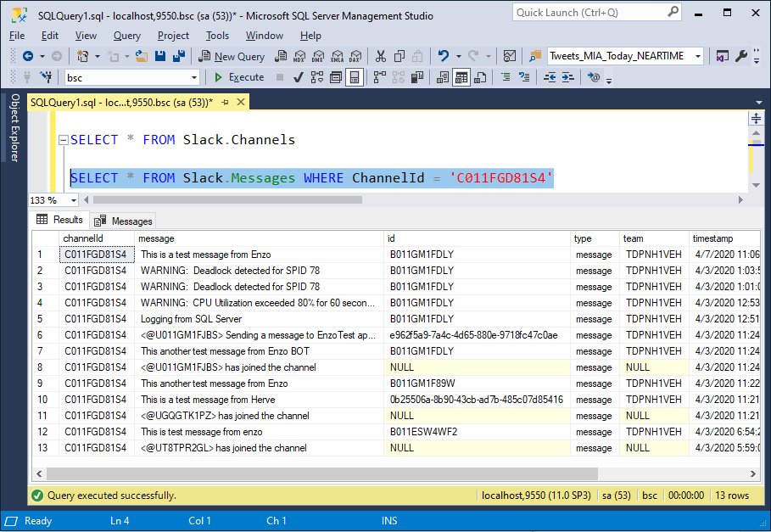Open the Tweets_MIA_Today_NEARTIME find dropdown
Image resolution: width=771 pixels, height=532 pixels.
point(698,56)
